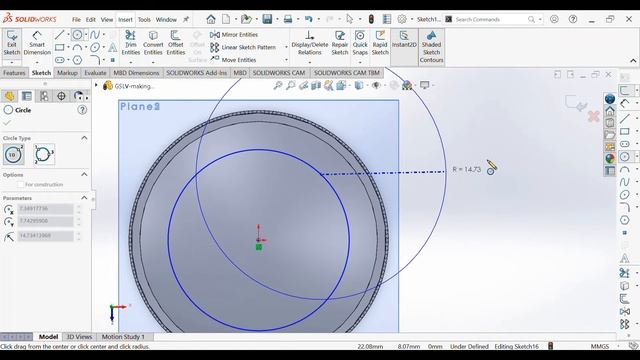Click the sketch exit corner icon in viewport
Viewport: 640px width, 360px height.
[576, 103]
